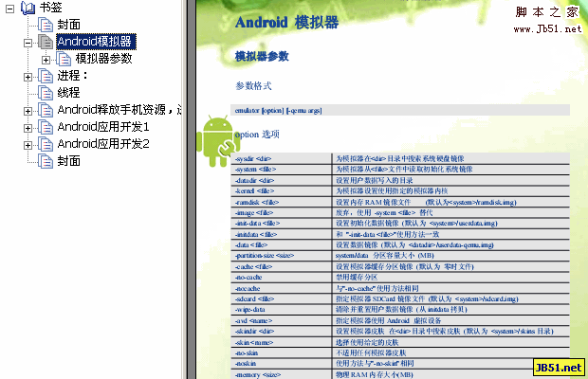Expand the 模拟器参数 bookmark

(46, 60)
